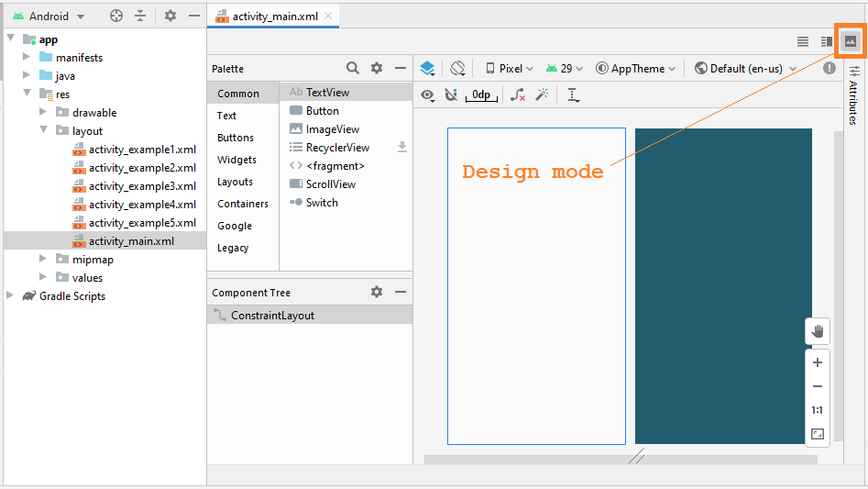The image size is (868, 489).
Task: Click the design surface horizontal scrollbar
Action: [621, 460]
